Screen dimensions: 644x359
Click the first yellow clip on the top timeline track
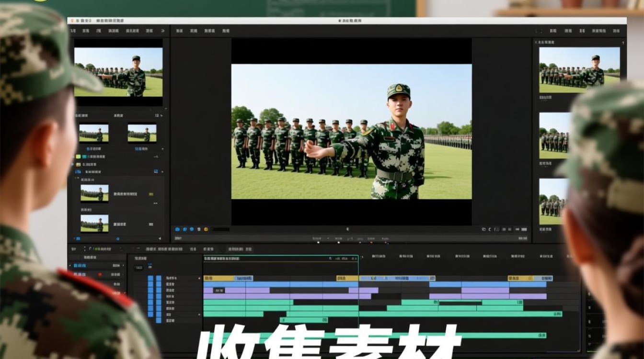219,278
